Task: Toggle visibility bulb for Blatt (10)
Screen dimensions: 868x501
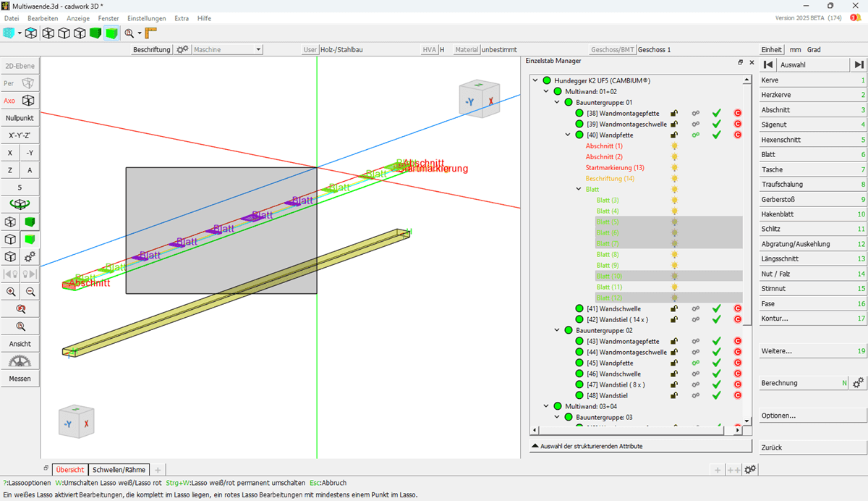Action: (674, 277)
